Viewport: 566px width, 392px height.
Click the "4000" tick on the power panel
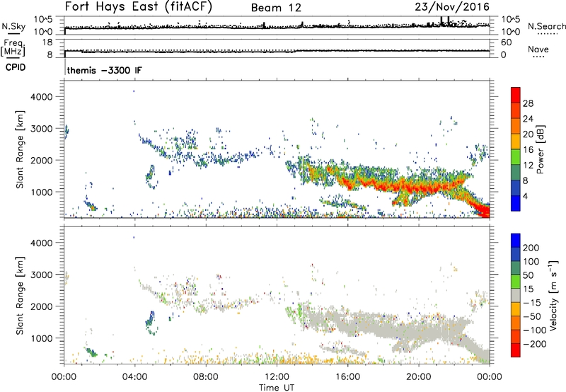(x=42, y=97)
